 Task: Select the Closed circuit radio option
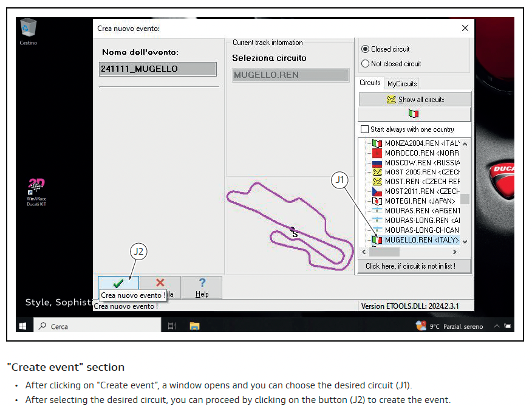[365, 49]
